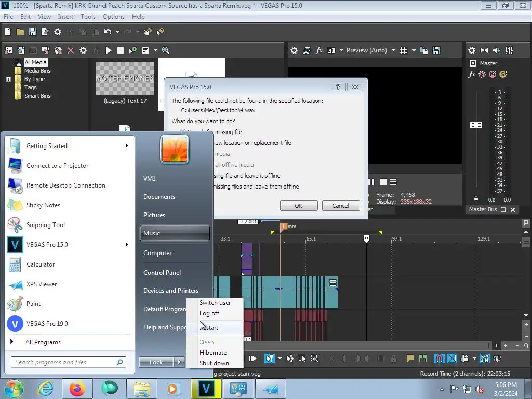This screenshot has width=532, height=399.
Task: Click the Undo arrow icon
Action: coord(108,32)
